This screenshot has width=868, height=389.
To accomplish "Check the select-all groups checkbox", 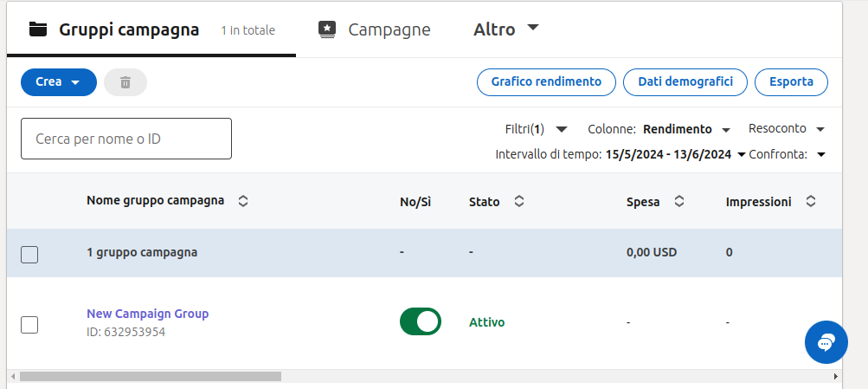I will 29,254.
